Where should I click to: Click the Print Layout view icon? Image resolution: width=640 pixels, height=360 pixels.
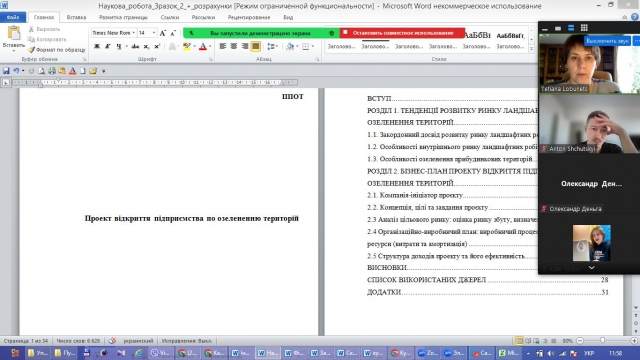coord(519,341)
